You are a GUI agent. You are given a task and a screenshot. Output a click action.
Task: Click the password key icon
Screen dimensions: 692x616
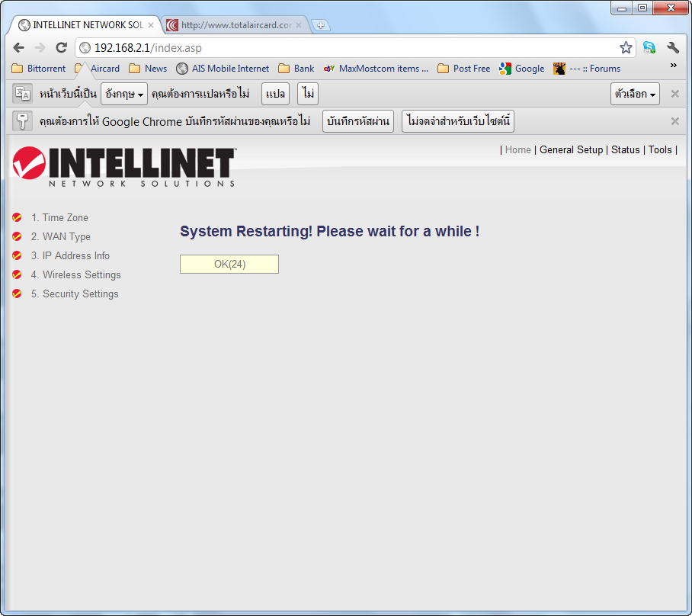pyautogui.click(x=22, y=121)
